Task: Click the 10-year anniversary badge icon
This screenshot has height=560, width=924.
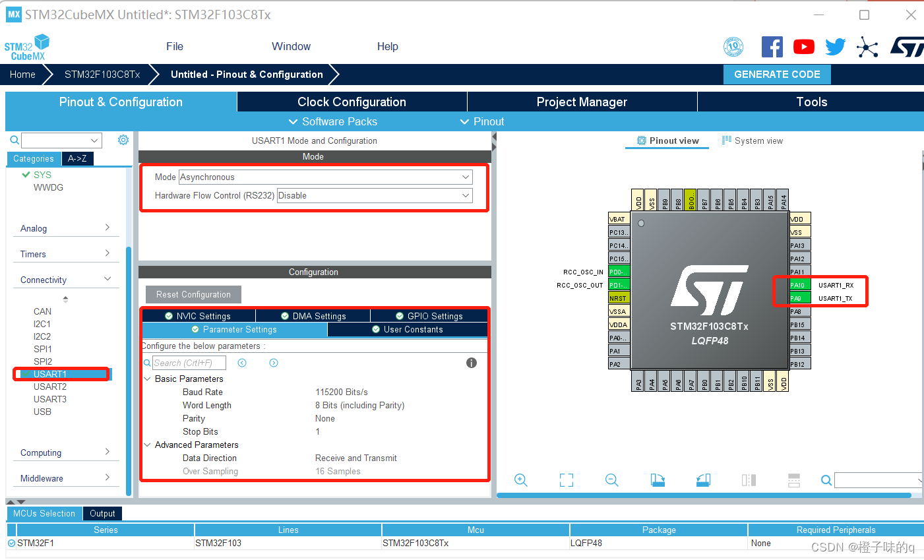Action: coord(733,47)
